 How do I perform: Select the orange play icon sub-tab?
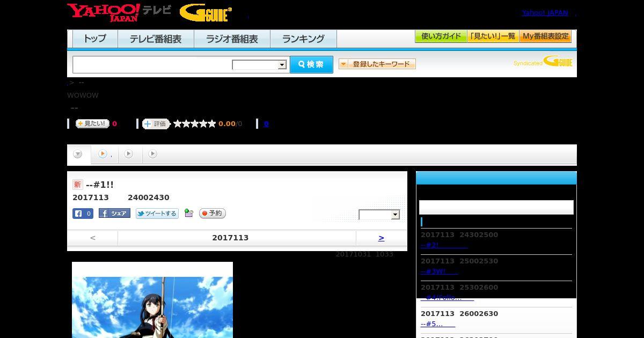pyautogui.click(x=103, y=154)
